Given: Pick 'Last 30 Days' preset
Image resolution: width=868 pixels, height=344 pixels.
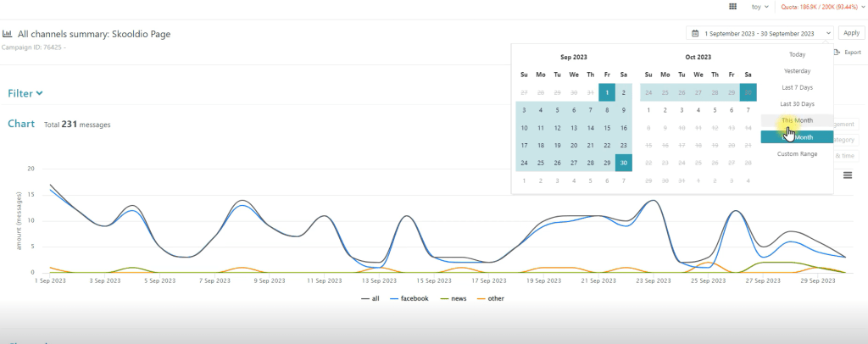Looking at the screenshot, I should 797,103.
